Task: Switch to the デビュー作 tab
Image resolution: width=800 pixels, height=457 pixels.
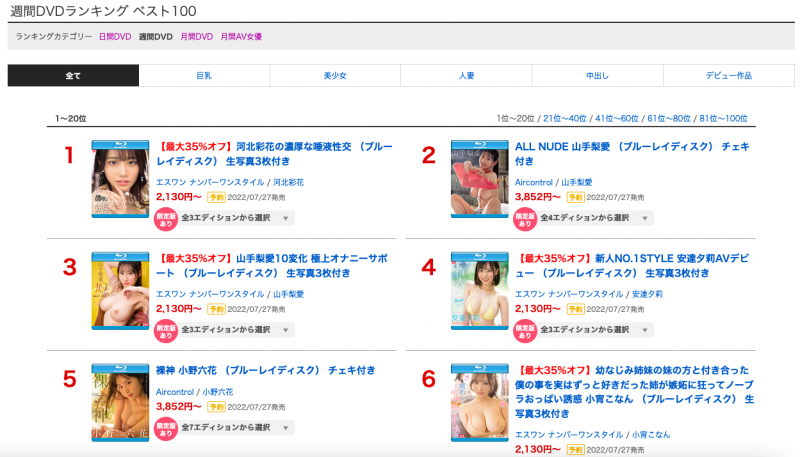Action: (728, 76)
